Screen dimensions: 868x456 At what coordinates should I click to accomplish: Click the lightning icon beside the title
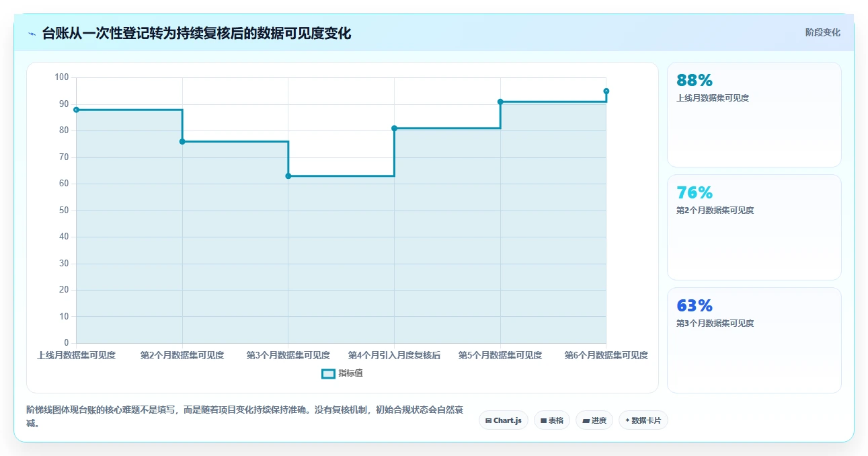[32, 34]
